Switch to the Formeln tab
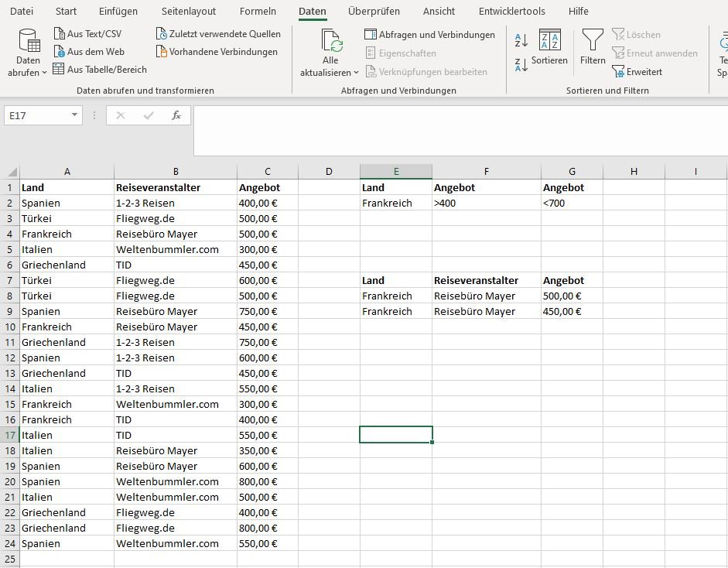This screenshot has height=568, width=728. coord(258,12)
